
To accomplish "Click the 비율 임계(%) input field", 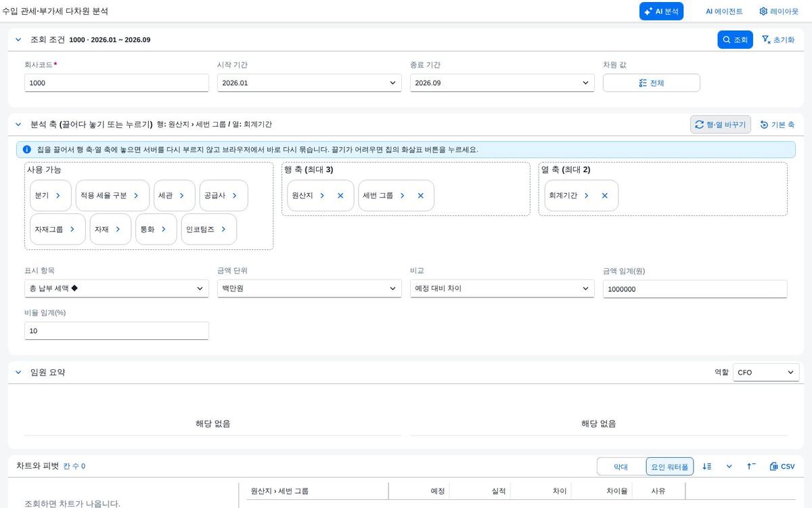I will pos(116,331).
